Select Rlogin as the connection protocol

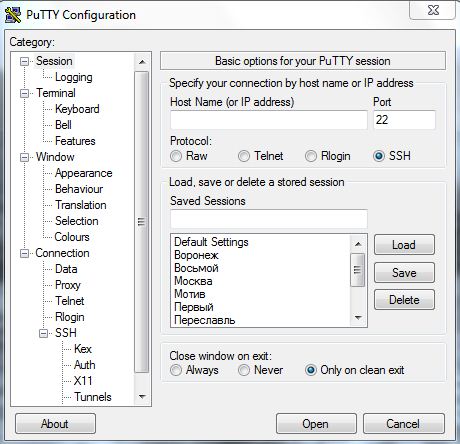[311, 156]
